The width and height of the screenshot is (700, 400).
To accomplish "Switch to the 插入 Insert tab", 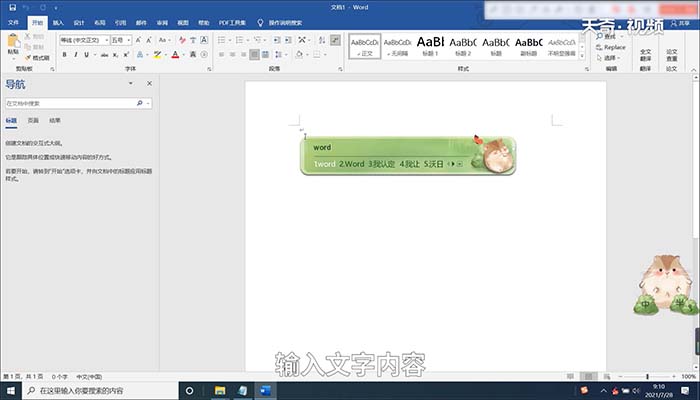I will pos(58,23).
